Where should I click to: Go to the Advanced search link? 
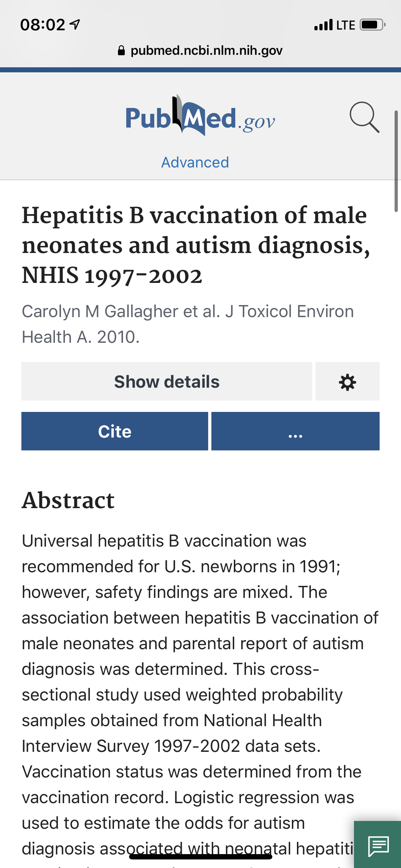point(195,162)
